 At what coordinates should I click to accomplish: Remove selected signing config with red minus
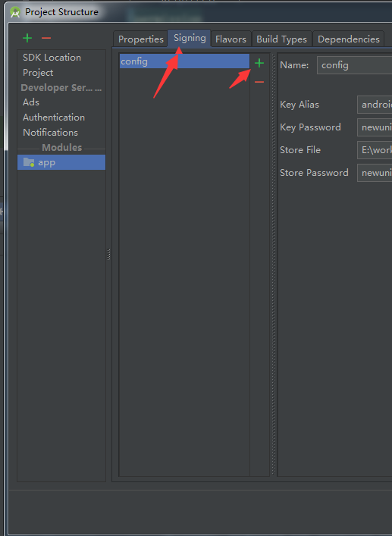(x=259, y=82)
